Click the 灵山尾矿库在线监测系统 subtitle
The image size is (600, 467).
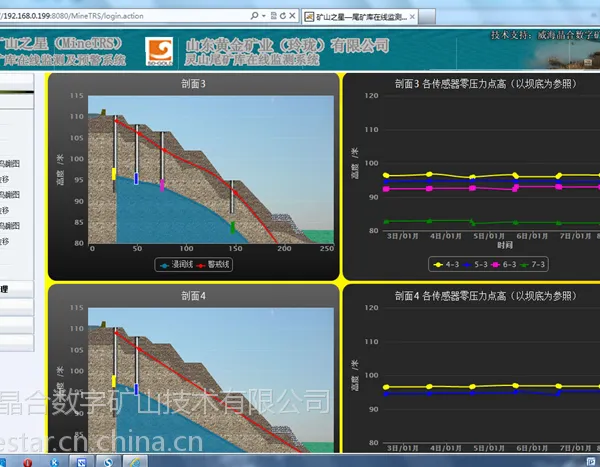point(251,59)
